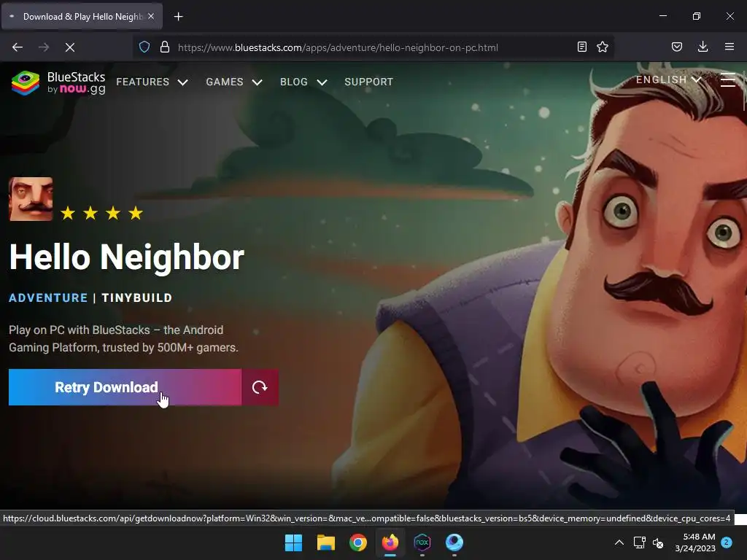Open the SUPPORT page link
Viewport: 747px width, 560px height.
point(368,82)
